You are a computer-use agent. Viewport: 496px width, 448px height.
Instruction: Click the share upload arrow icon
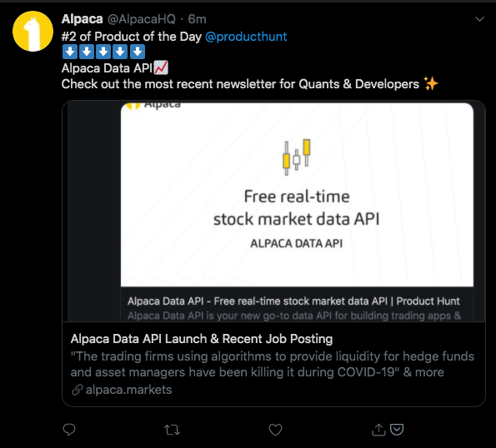(x=378, y=430)
